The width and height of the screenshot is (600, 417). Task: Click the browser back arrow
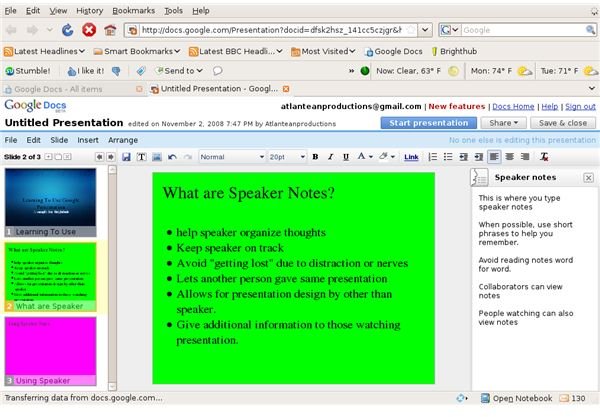[11, 30]
